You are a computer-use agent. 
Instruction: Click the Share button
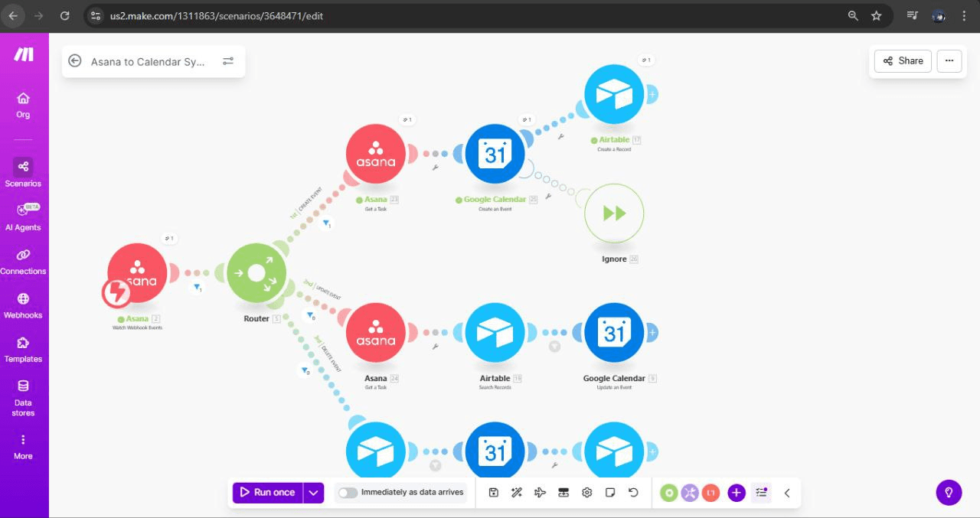tap(903, 60)
